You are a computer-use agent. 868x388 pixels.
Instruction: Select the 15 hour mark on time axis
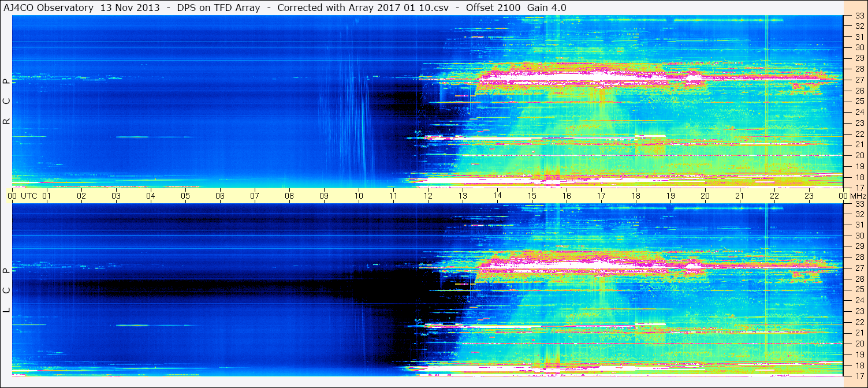(532, 196)
